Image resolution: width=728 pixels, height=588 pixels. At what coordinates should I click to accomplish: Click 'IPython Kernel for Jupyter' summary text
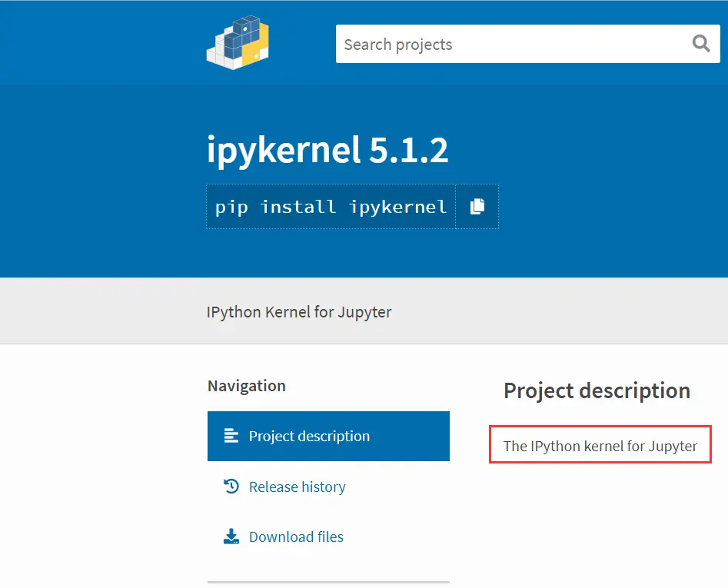click(299, 312)
